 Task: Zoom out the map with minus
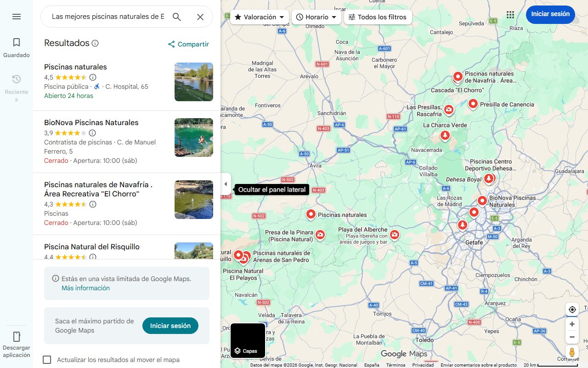coord(572,337)
